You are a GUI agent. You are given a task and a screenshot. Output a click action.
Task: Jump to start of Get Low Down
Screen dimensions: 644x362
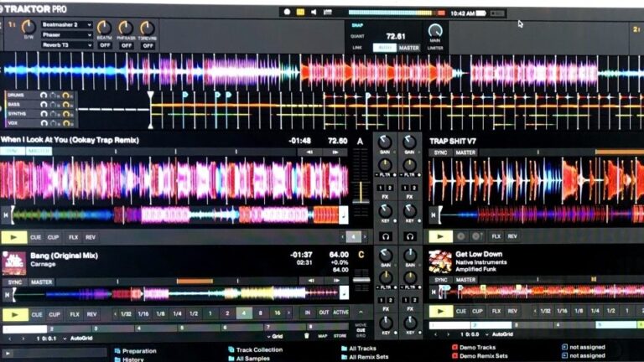pyautogui.click(x=434, y=292)
